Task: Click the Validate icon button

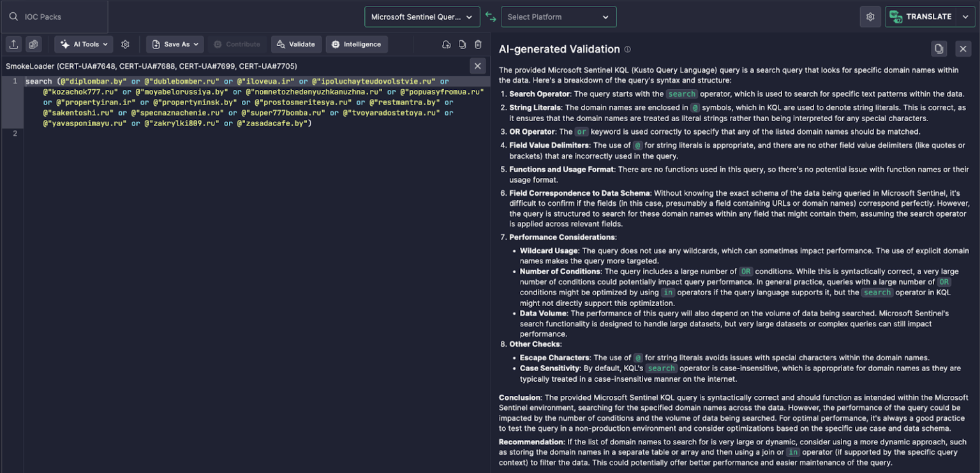Action: click(295, 44)
